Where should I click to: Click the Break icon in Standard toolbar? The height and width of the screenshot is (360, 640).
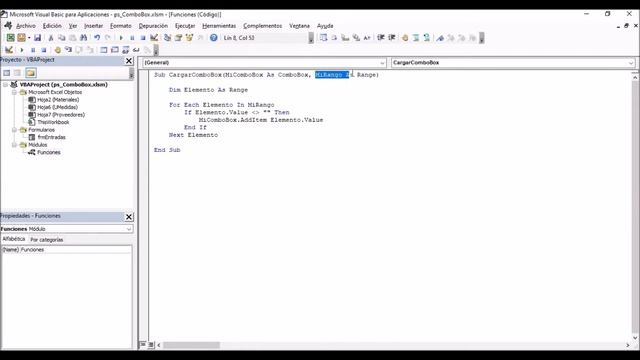tap(132, 38)
